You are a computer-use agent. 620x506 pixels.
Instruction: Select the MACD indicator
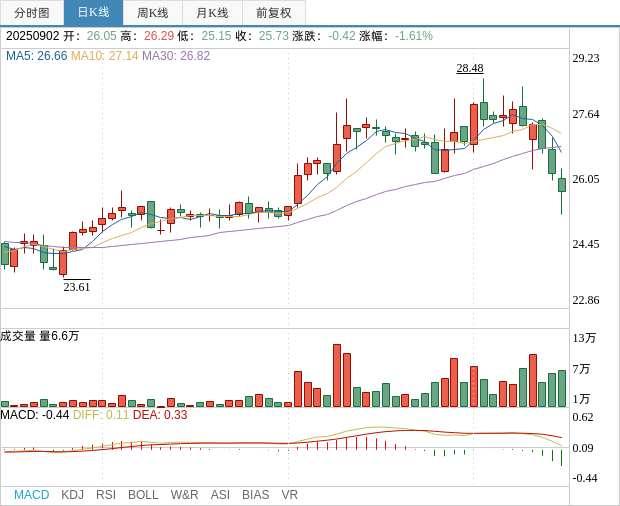point(32,495)
